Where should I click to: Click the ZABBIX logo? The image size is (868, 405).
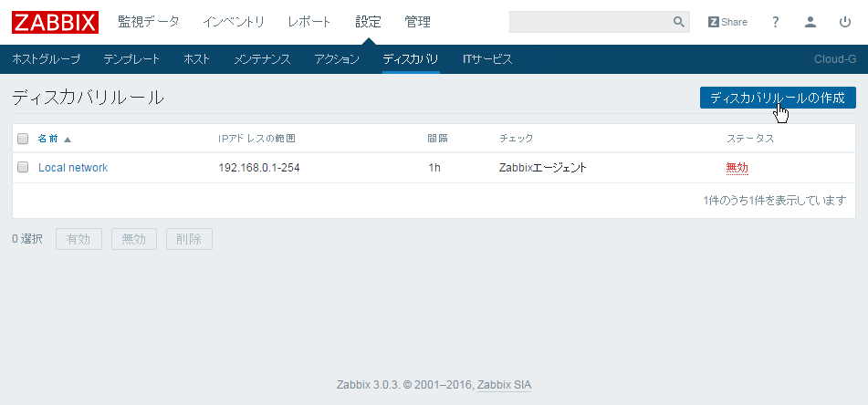click(x=55, y=22)
